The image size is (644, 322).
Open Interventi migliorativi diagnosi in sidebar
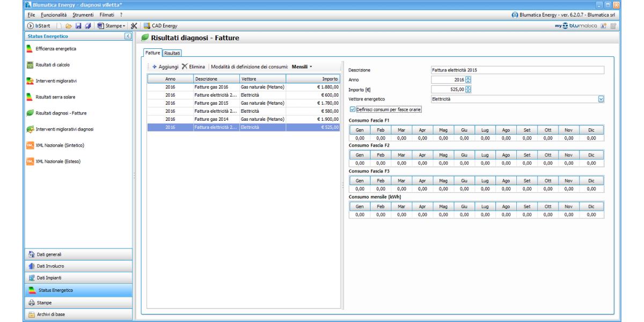tap(64, 129)
